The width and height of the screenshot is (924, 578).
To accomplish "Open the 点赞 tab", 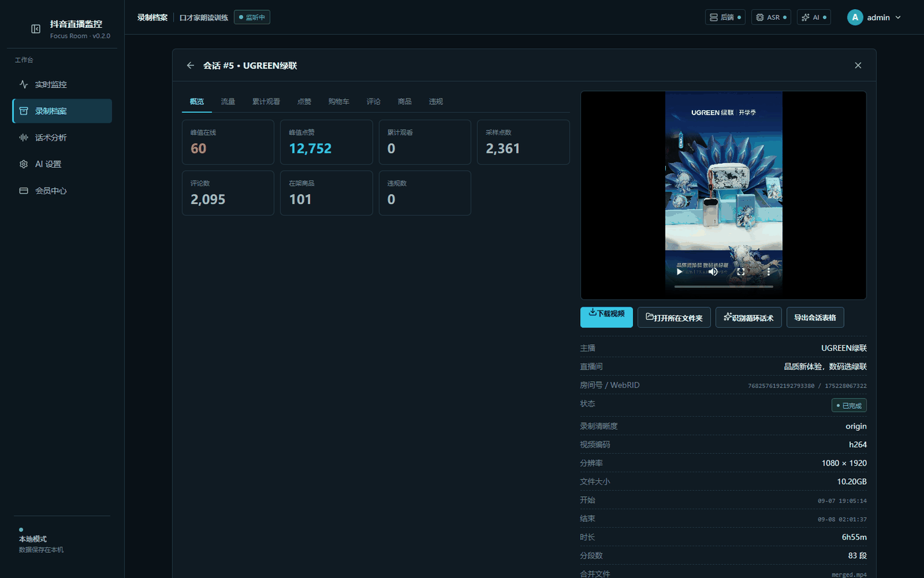I will coord(304,102).
